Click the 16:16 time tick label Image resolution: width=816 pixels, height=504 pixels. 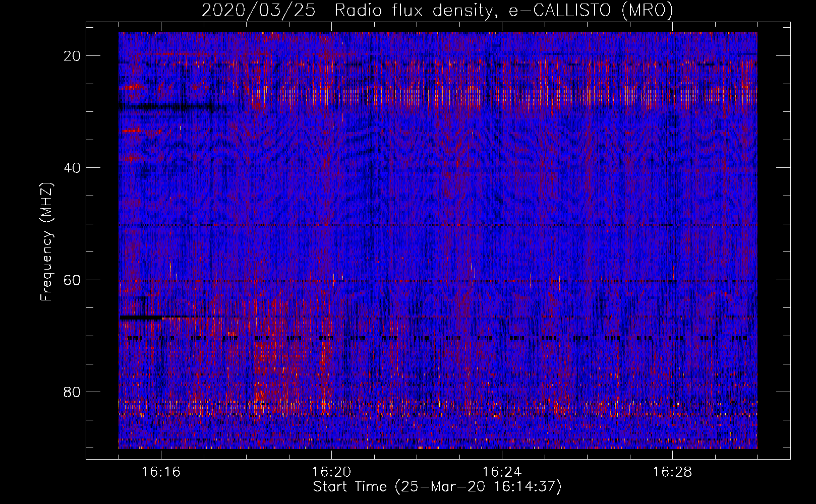(x=161, y=472)
